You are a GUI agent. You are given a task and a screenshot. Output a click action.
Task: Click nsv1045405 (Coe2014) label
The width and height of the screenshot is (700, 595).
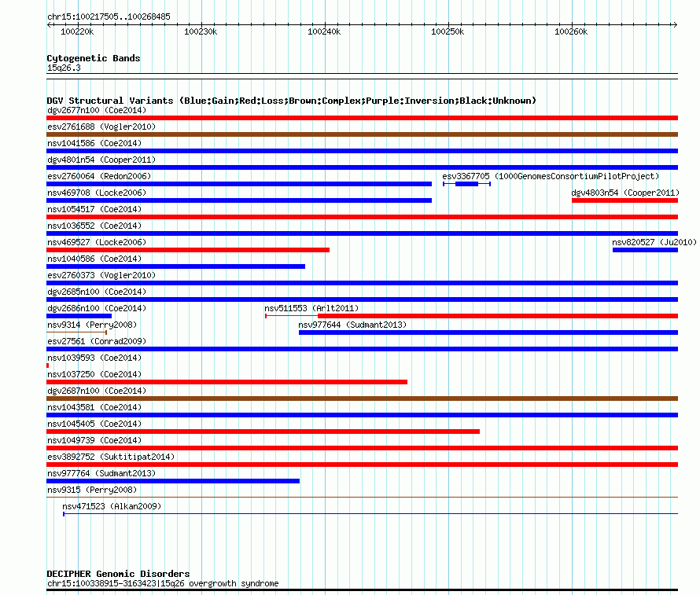(94, 424)
